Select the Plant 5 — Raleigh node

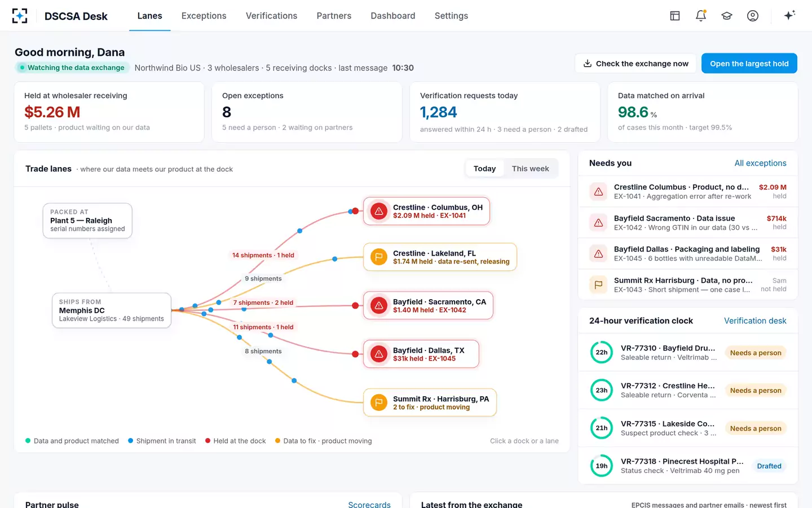[87, 221]
